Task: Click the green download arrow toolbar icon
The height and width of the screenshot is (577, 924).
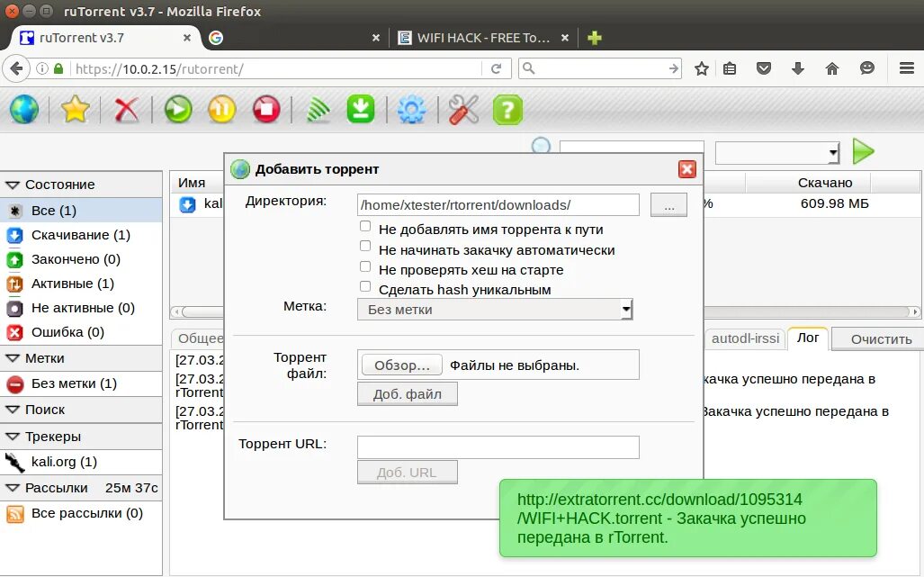Action: click(x=361, y=109)
